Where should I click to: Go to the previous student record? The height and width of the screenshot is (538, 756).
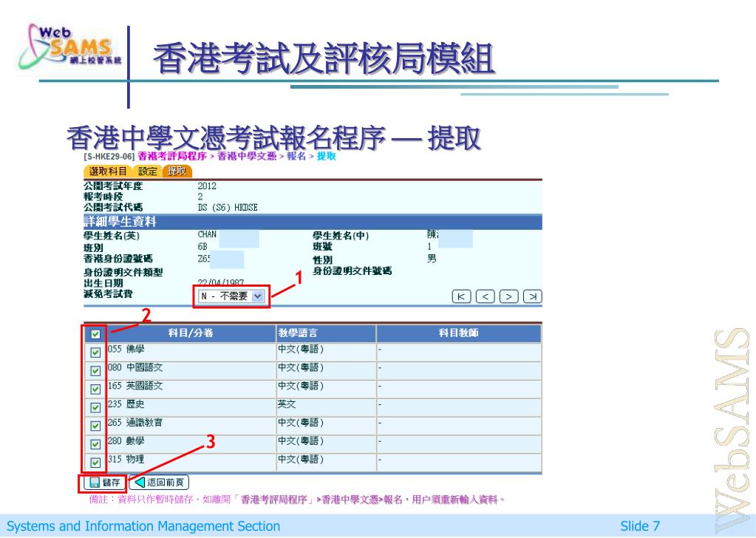pyautogui.click(x=485, y=296)
